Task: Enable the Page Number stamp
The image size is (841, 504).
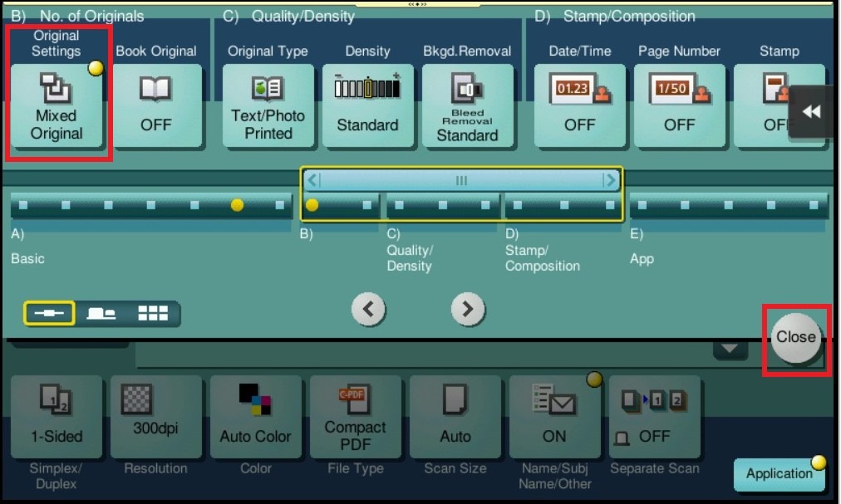Action: [679, 105]
